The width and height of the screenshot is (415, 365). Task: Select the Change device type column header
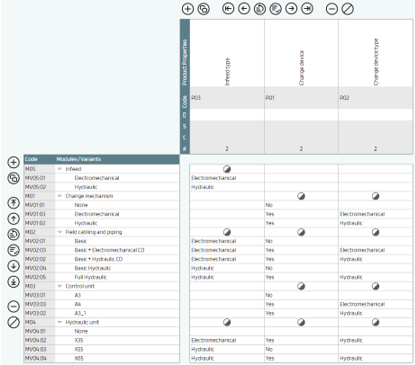click(x=376, y=53)
